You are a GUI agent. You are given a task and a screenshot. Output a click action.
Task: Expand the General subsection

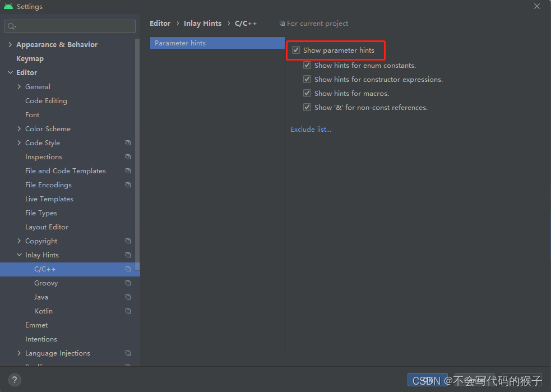19,86
